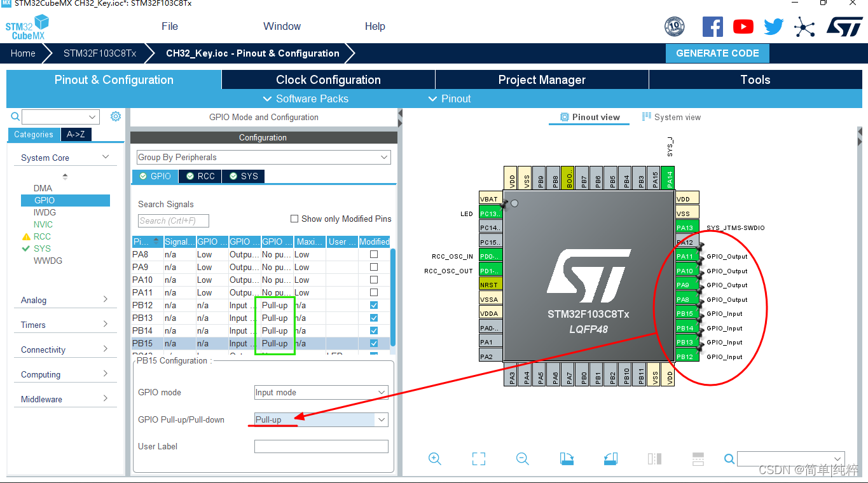Toggle the Modified checkbox for PA11
The width and height of the screenshot is (868, 483).
pyautogui.click(x=374, y=292)
